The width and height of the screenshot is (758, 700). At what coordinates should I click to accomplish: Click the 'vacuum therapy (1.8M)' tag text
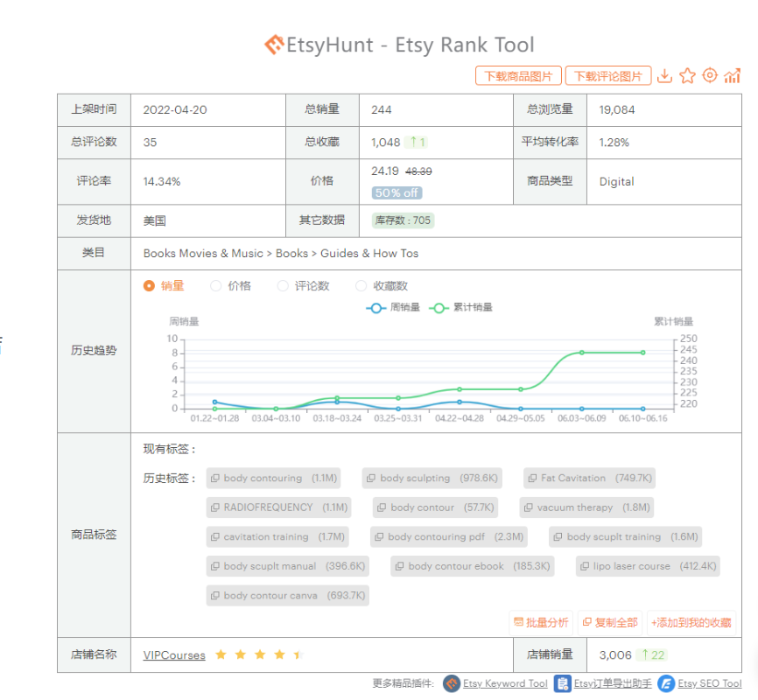(x=593, y=507)
